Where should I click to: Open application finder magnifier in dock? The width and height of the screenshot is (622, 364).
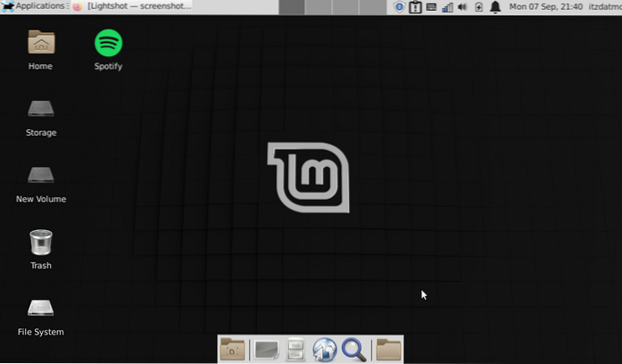click(353, 350)
